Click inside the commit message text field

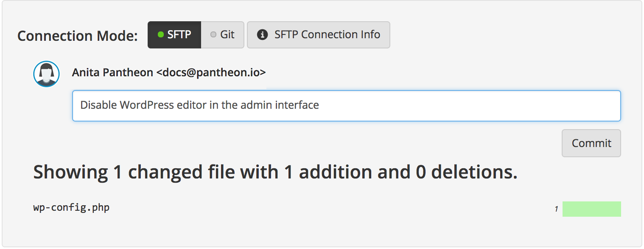[x=347, y=105]
